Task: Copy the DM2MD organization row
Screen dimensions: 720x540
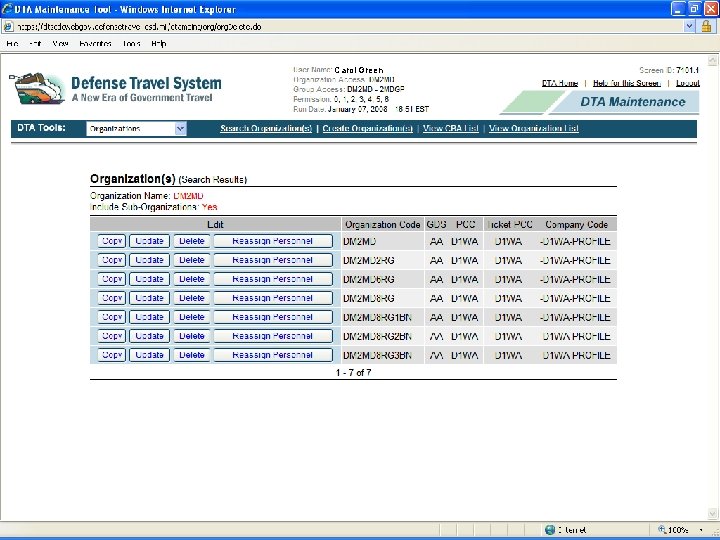Action: pos(112,241)
